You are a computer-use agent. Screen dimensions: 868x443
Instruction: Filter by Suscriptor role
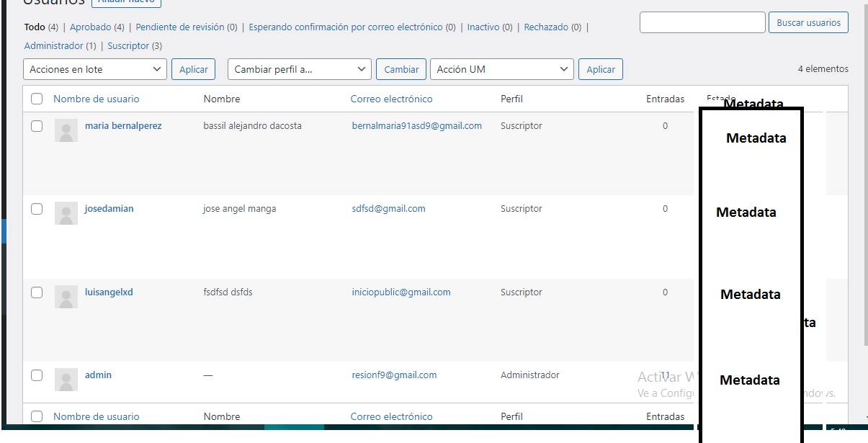(x=128, y=46)
